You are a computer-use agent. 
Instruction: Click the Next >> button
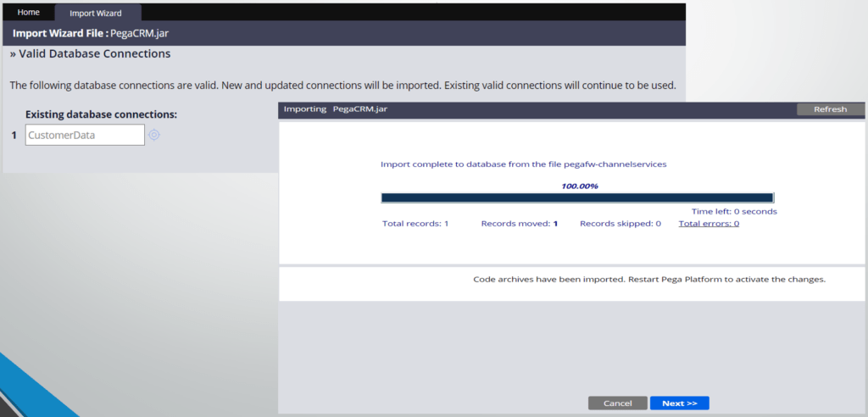click(679, 403)
